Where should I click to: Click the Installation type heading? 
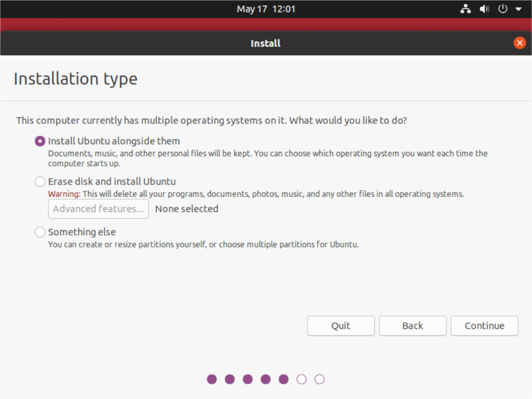pos(76,79)
